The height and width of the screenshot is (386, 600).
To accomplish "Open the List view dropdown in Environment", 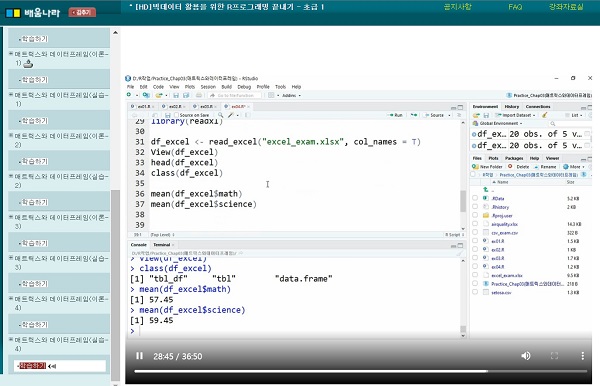I will (574, 115).
